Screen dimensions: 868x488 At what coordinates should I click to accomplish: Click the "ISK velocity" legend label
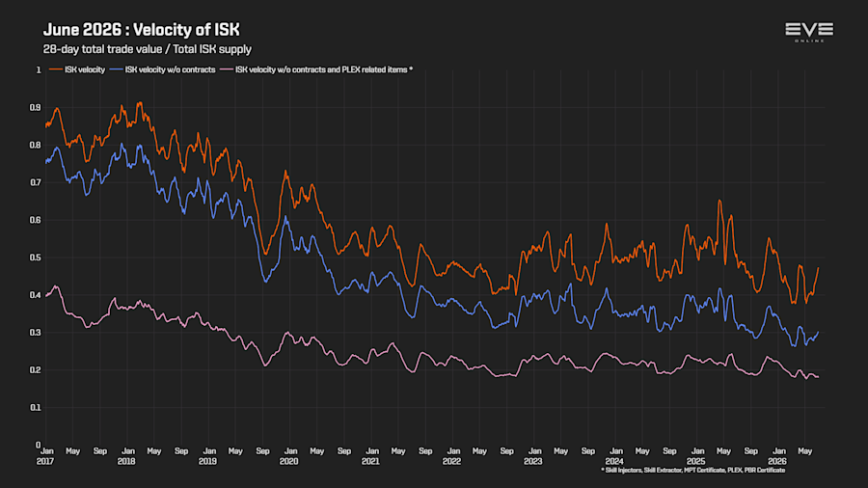pos(85,69)
